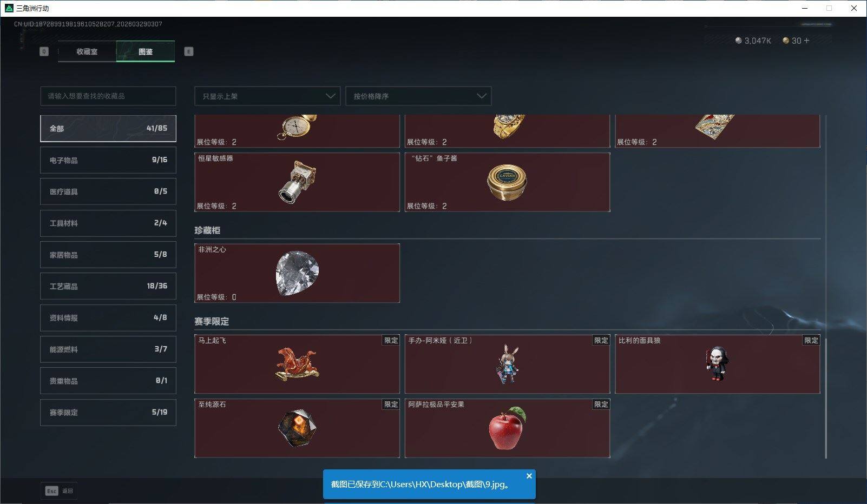867x504 pixels.
Task: Click the collectible search input field
Action: [108, 96]
